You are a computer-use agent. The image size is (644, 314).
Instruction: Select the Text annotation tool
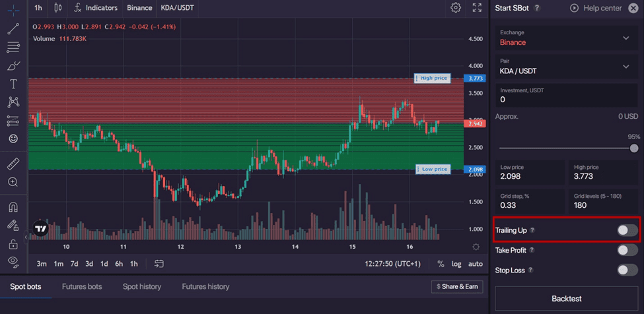point(13,84)
